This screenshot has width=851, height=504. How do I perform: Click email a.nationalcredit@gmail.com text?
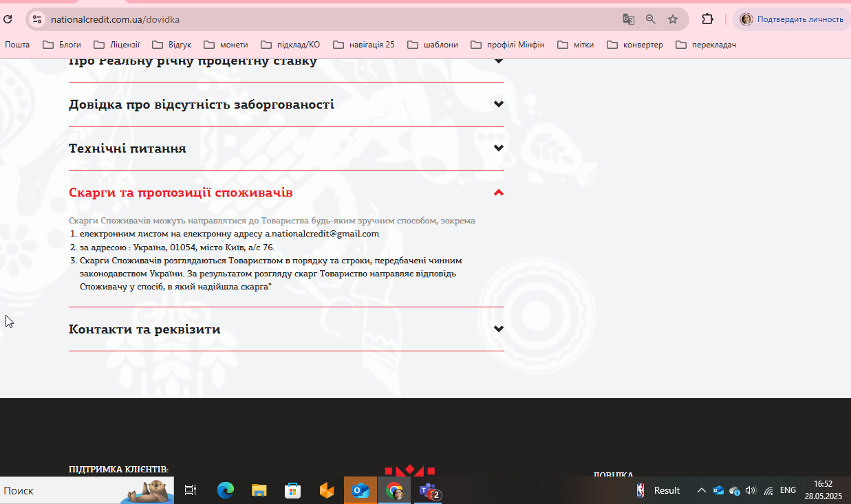(322, 234)
